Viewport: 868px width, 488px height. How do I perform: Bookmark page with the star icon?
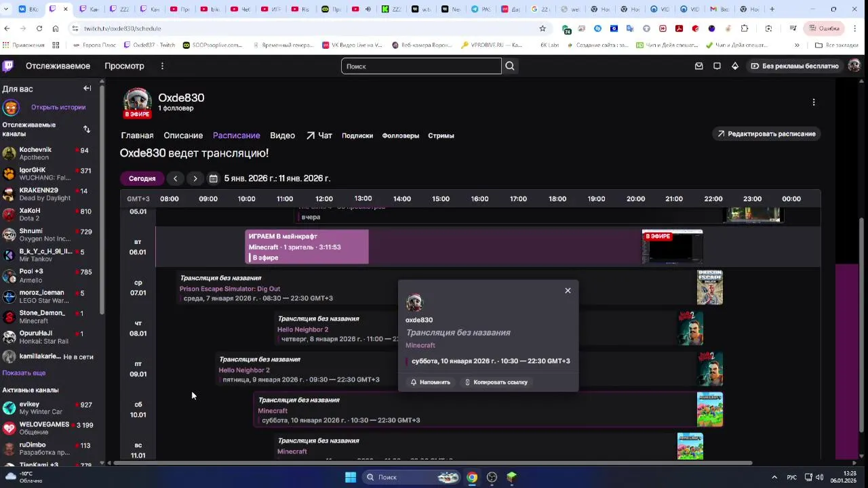[542, 28]
